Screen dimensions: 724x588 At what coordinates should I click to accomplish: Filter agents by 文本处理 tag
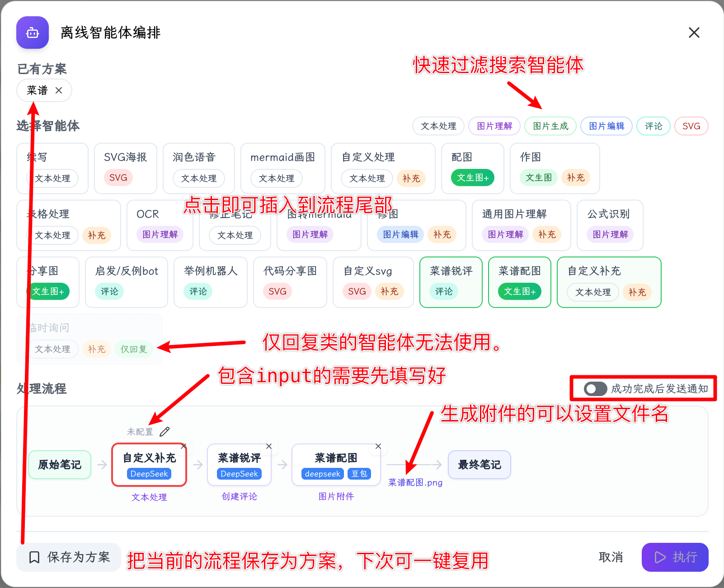click(x=438, y=126)
